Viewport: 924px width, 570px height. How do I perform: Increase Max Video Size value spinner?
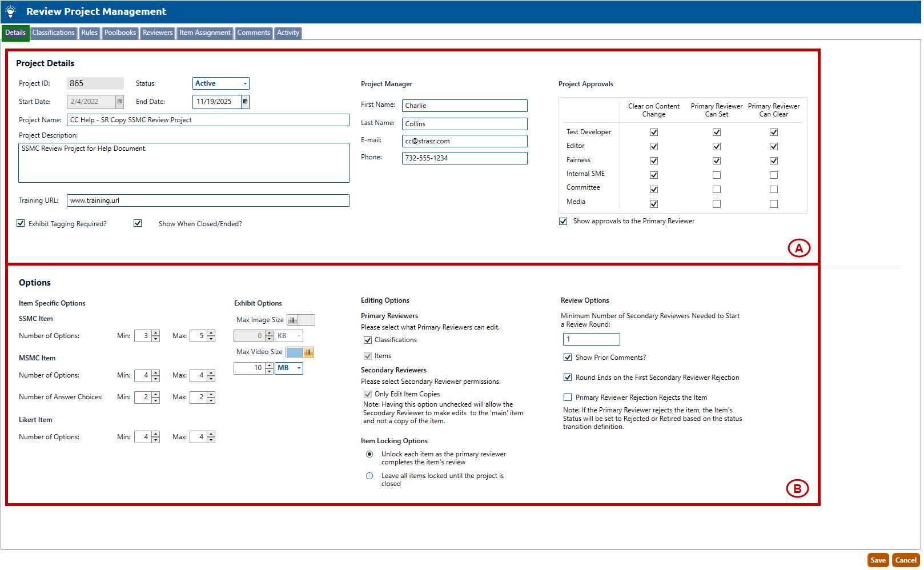coord(270,366)
